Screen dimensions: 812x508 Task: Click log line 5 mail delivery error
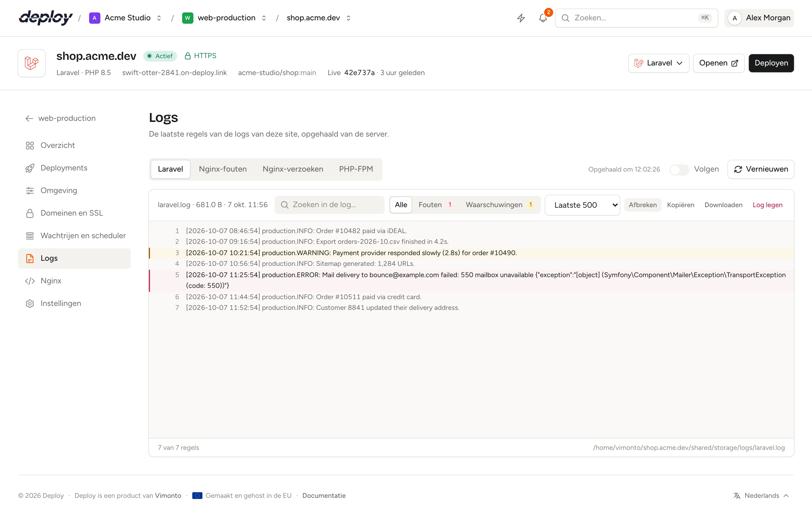(471, 280)
